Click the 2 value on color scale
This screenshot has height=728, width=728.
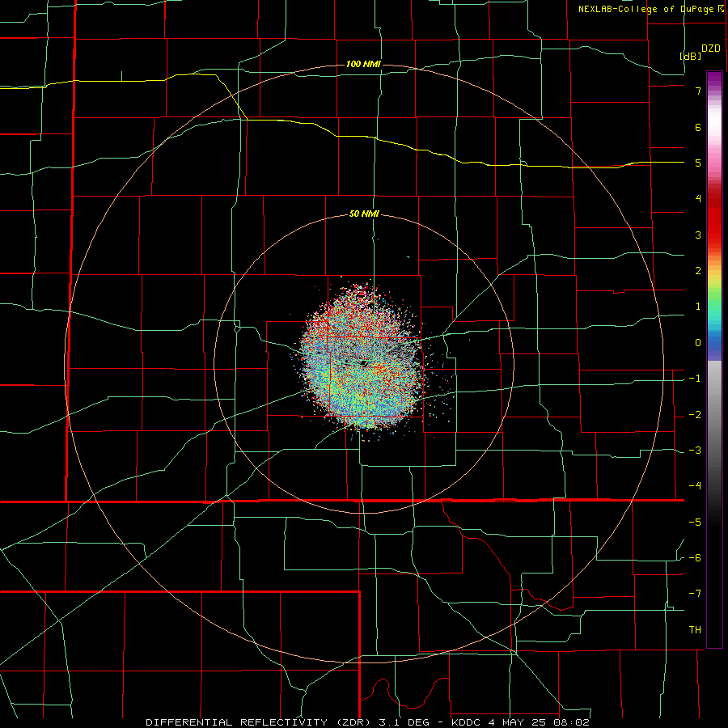[698, 271]
